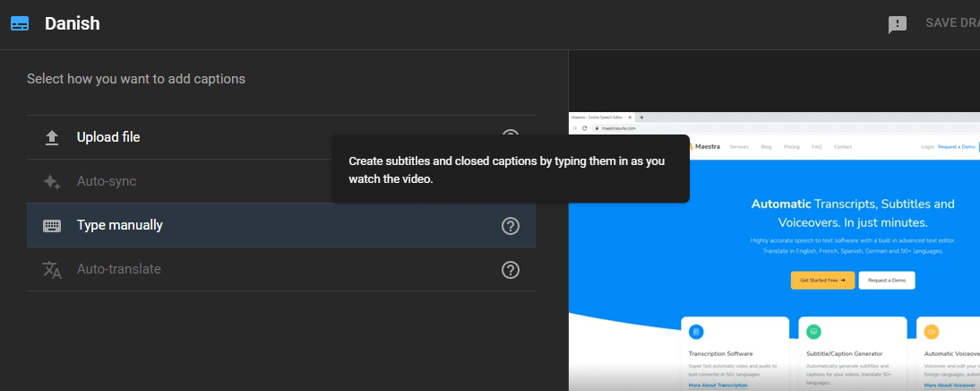980x391 pixels.
Task: Click the Auto-translate language icon
Action: (52, 270)
